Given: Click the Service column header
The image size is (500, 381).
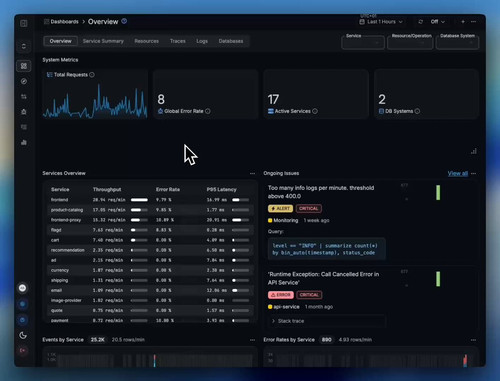Looking at the screenshot, I should [x=60, y=189].
